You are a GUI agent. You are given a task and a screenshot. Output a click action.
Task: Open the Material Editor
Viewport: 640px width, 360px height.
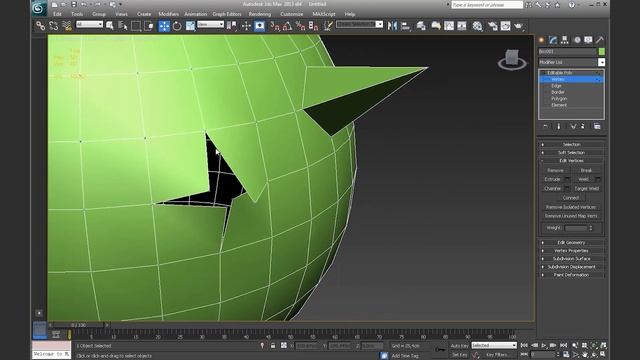click(477, 26)
